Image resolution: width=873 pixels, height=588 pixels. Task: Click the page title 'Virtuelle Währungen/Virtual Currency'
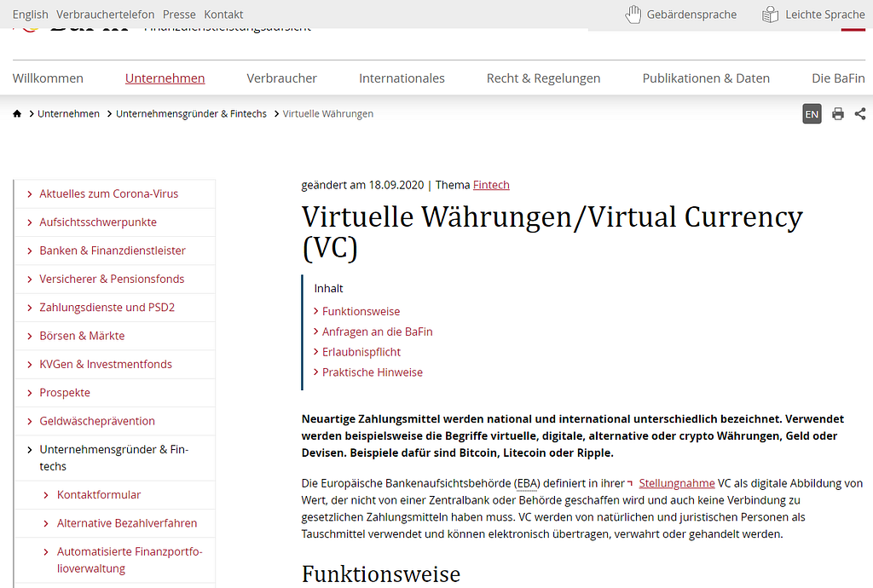tap(552, 232)
